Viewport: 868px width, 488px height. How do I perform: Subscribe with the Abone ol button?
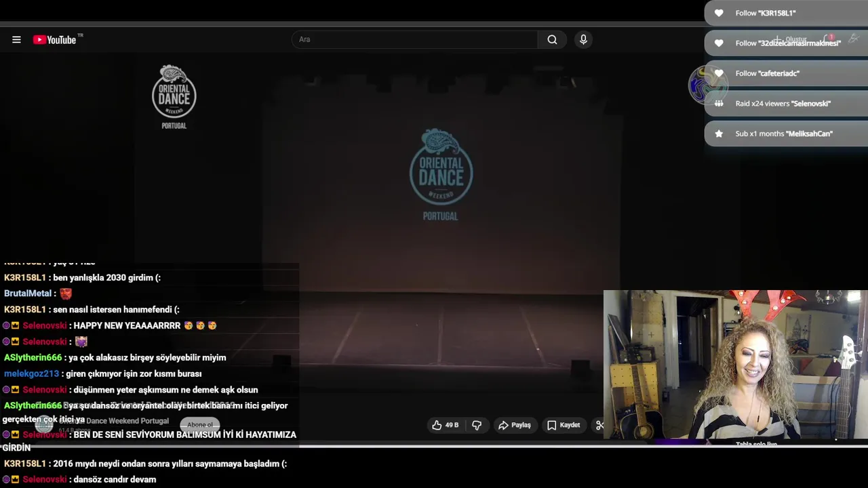point(200,425)
